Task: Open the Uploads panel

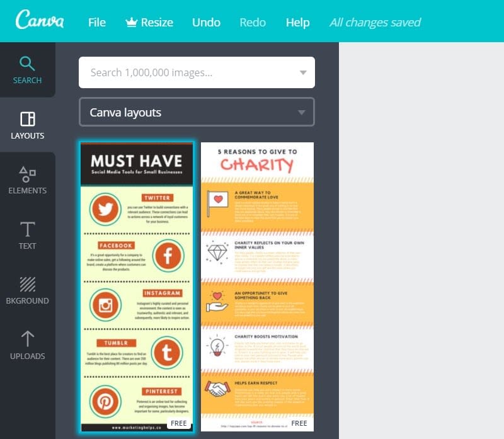Action: [27, 345]
